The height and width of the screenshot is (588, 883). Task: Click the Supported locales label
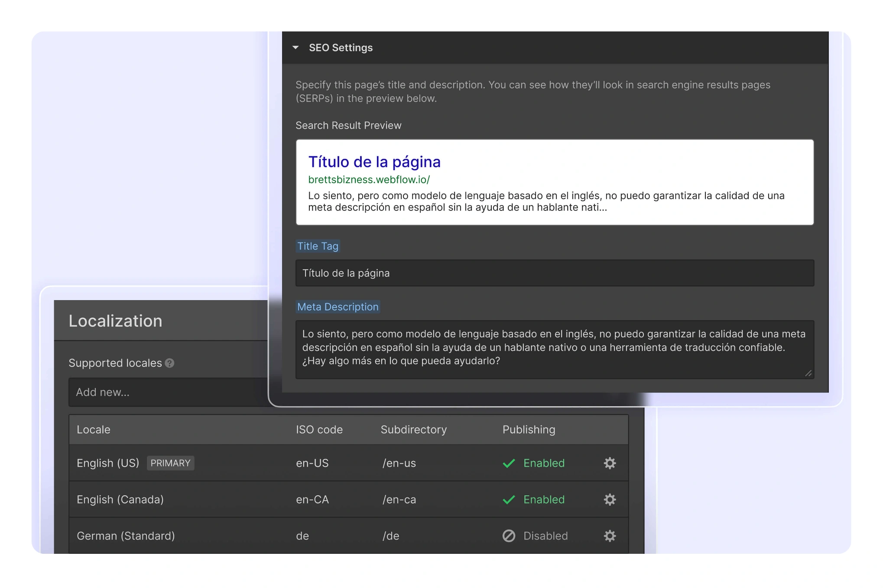tap(115, 363)
